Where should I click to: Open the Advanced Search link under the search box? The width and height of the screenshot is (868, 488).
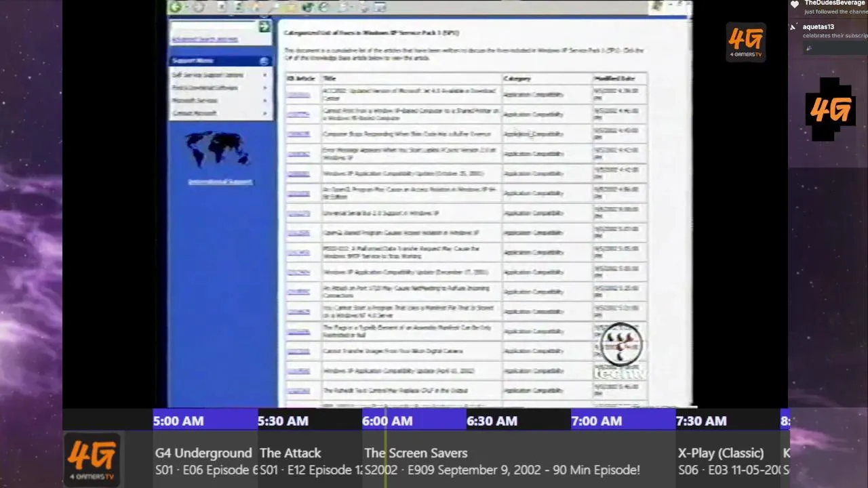[x=204, y=39]
